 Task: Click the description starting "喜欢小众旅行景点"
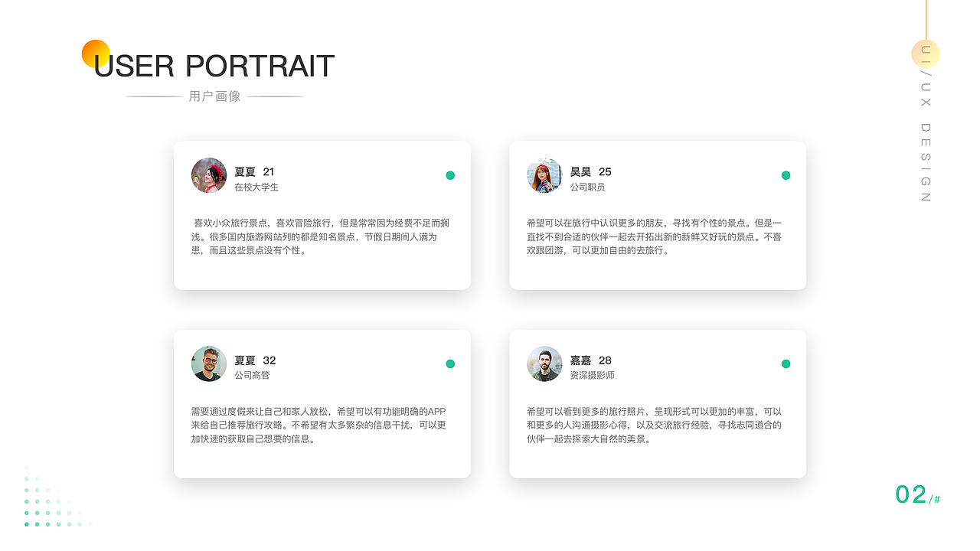tap(320, 236)
